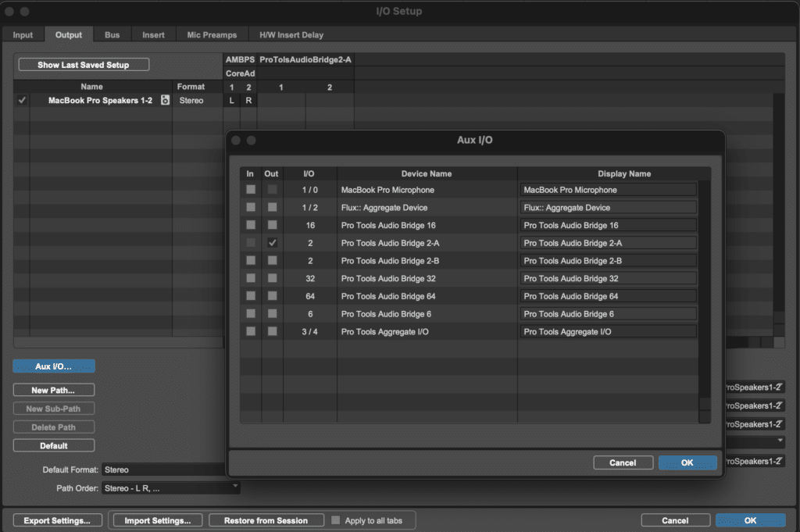Click the speaker monitor icon on MacBook Pro Speakers path
Screen dimensions: 800x532
click(165, 100)
